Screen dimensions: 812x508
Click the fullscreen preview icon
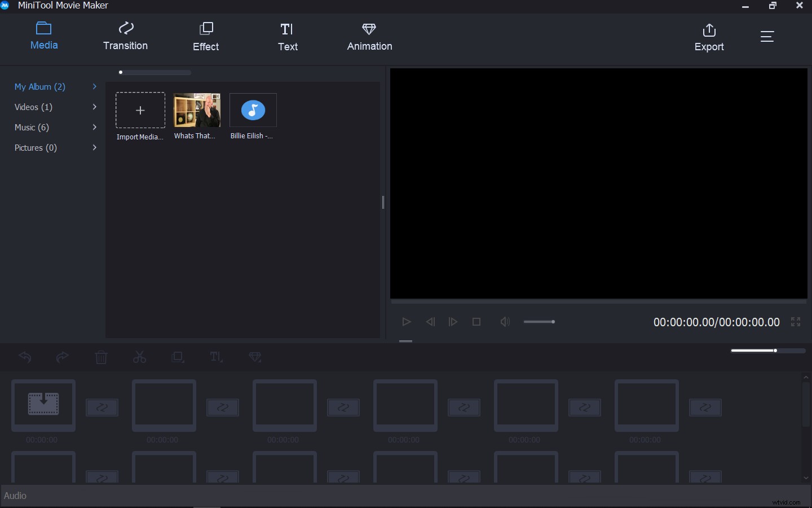pos(796,322)
